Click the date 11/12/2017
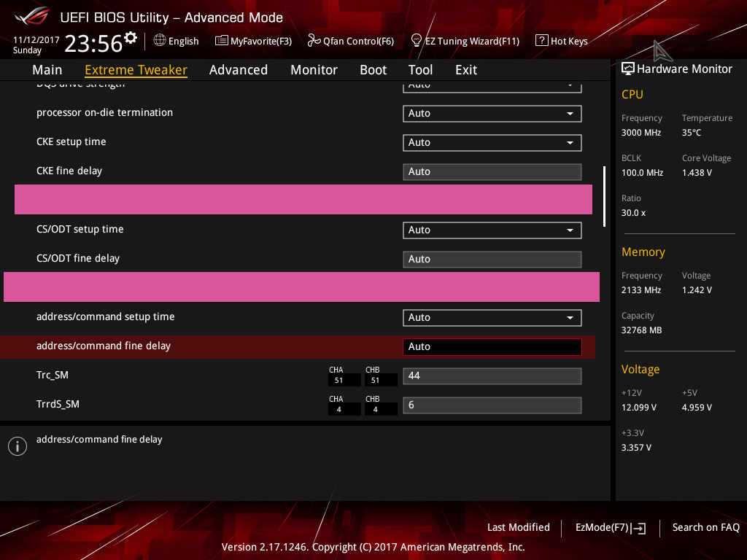This screenshot has width=747, height=560. click(36, 39)
